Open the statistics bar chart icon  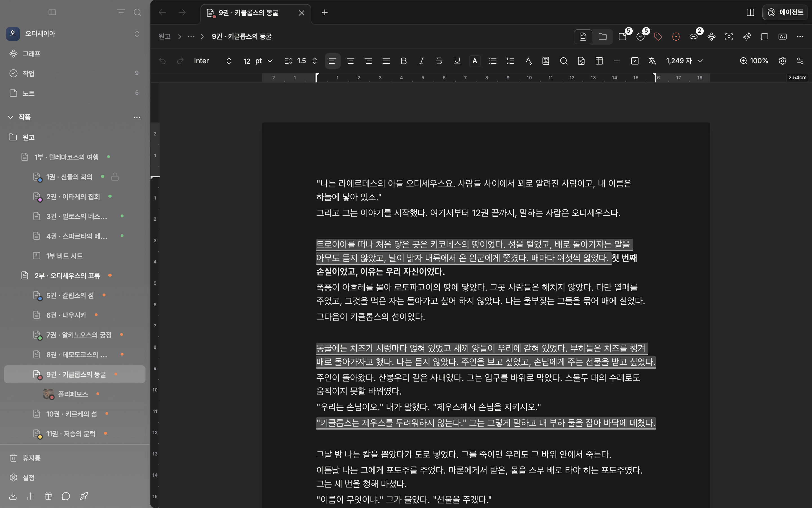(30, 496)
